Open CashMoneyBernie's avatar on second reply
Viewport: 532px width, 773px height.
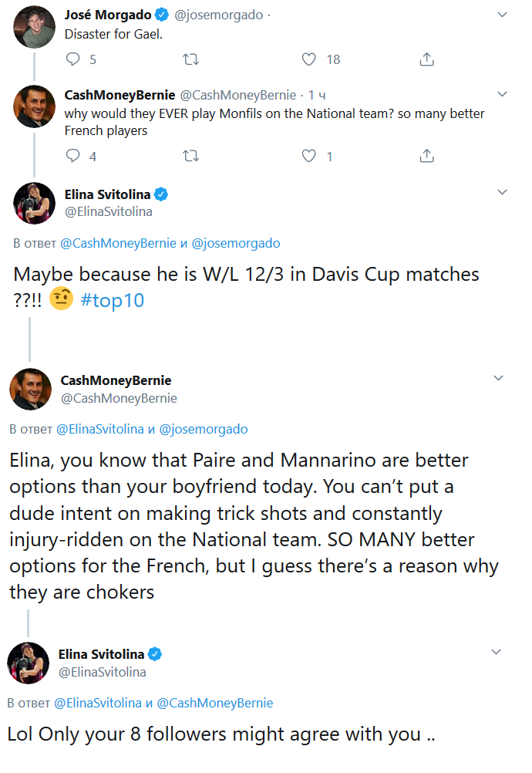click(x=30, y=389)
